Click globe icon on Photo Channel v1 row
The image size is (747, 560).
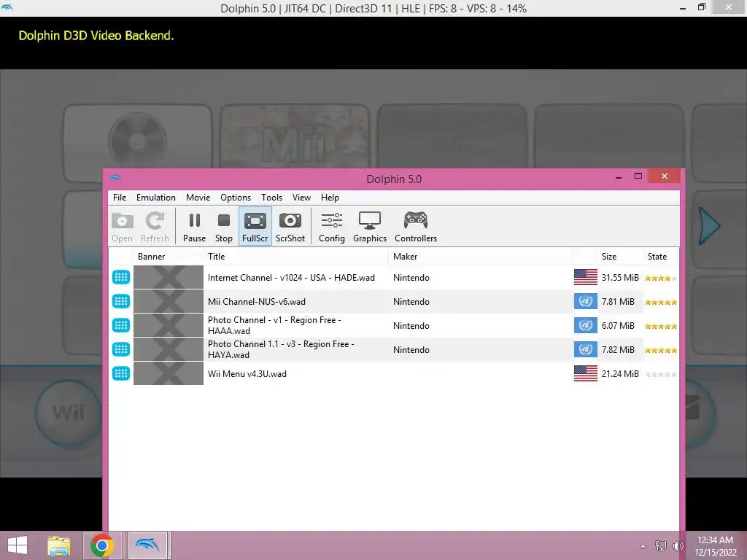point(586,325)
